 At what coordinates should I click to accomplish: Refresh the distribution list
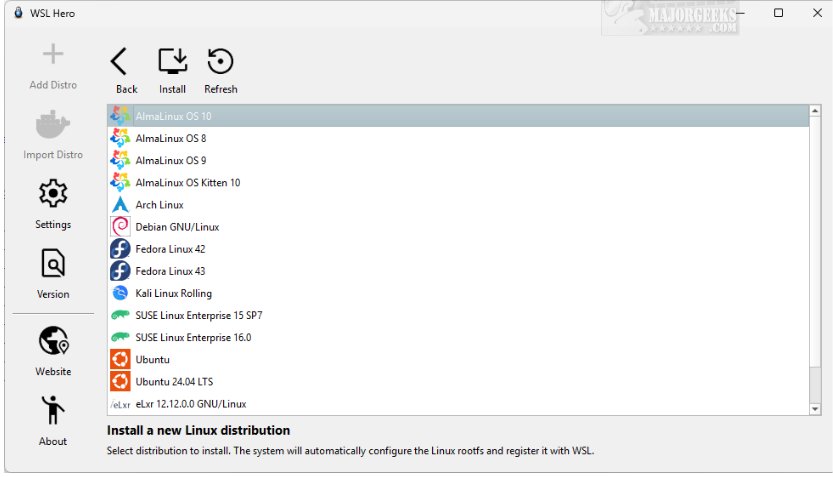pyautogui.click(x=220, y=71)
